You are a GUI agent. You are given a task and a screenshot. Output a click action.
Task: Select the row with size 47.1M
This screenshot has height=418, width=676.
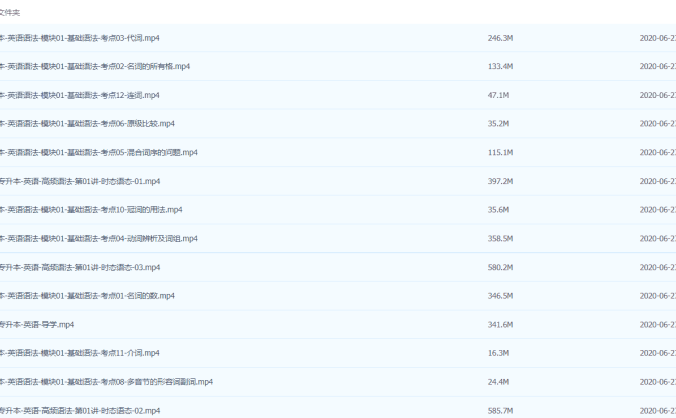[498, 95]
